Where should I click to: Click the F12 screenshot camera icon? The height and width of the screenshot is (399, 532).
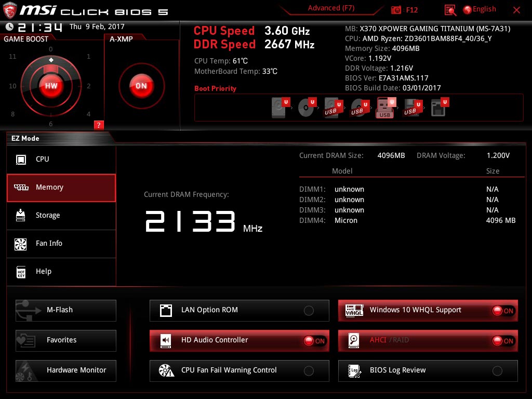click(396, 10)
